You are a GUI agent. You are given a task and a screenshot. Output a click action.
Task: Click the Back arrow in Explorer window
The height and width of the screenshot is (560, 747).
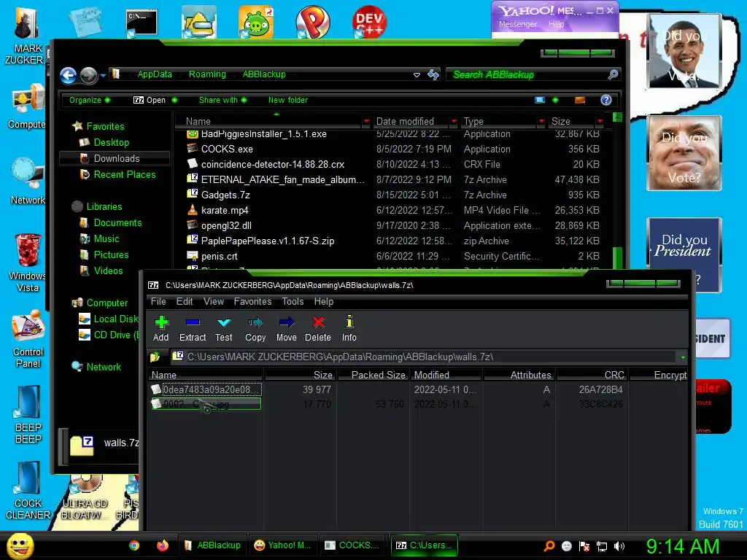coord(68,75)
